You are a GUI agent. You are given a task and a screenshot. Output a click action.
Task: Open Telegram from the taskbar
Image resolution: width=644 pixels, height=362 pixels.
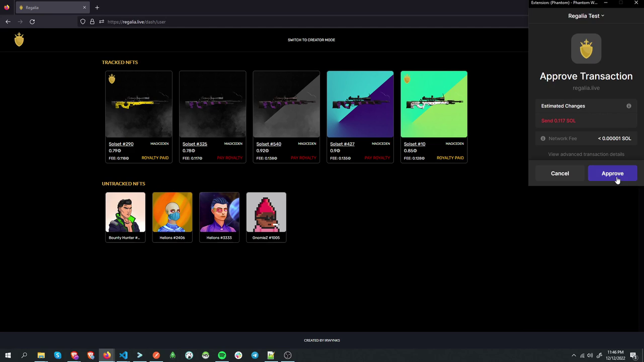tap(255, 355)
